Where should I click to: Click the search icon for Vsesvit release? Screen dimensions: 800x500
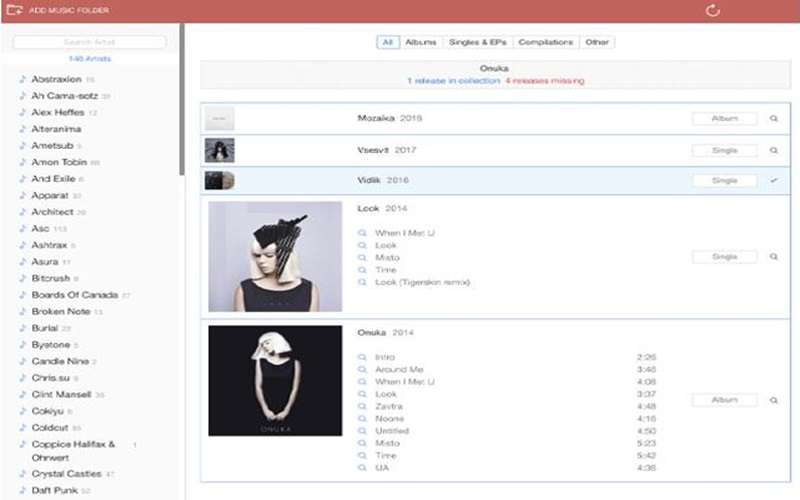[773, 151]
